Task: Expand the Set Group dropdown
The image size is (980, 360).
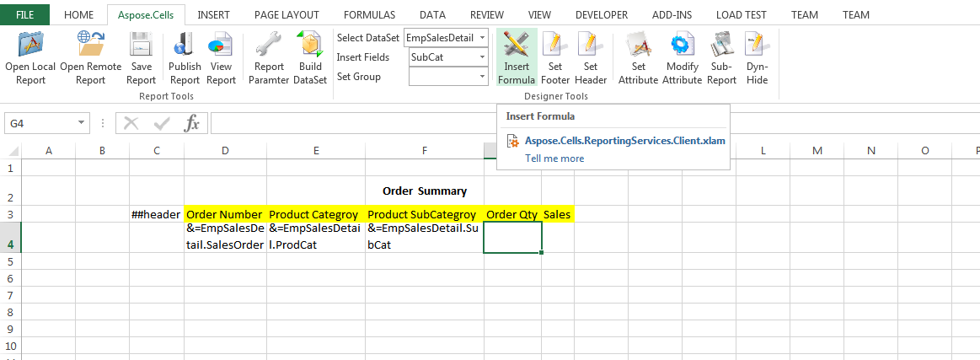Action: 482,77
